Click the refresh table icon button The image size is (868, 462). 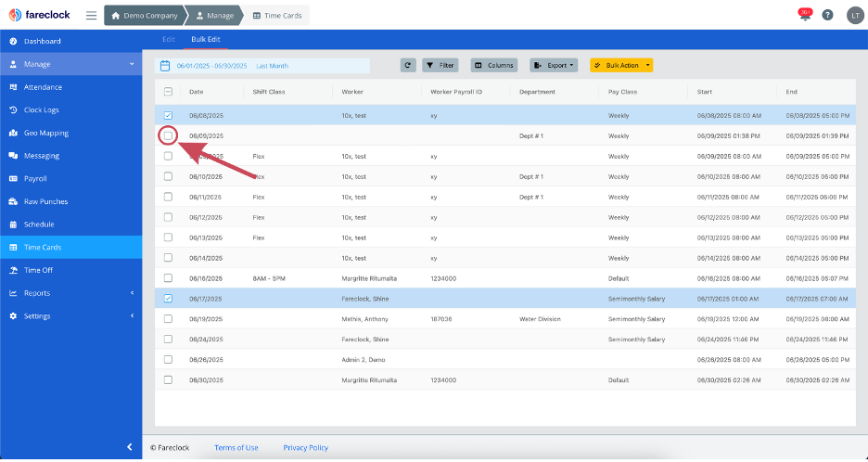[408, 65]
